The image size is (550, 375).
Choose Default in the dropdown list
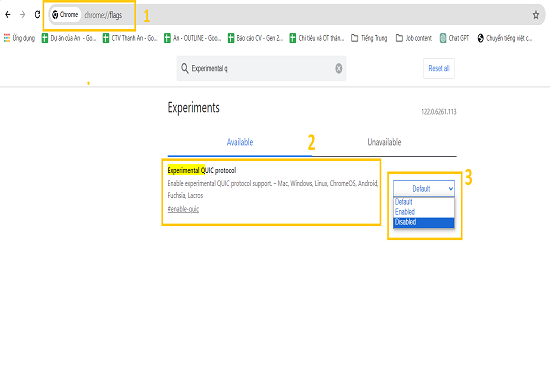(424, 202)
